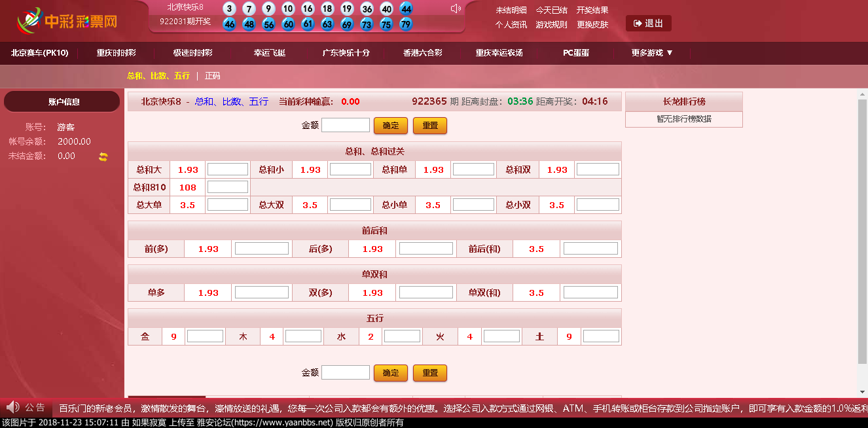The height and width of the screenshot is (428, 868).
Task: Click the 总大单 bet input
Action: click(228, 205)
